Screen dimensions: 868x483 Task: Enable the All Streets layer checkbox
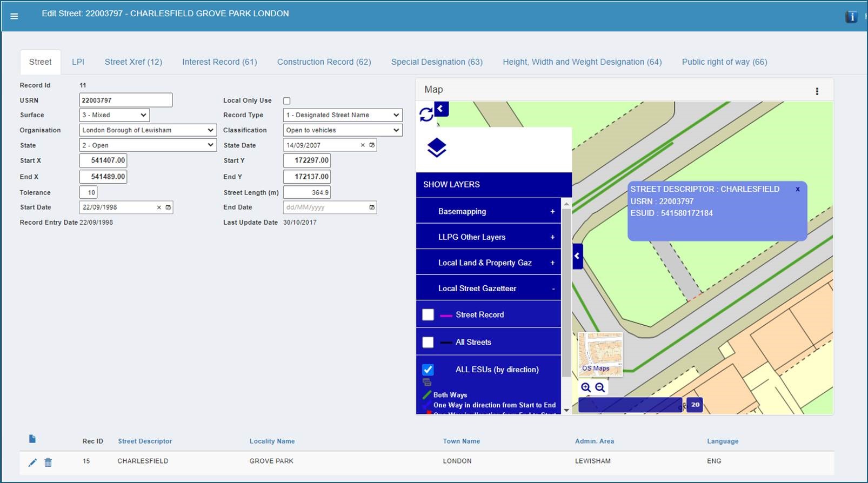click(428, 342)
